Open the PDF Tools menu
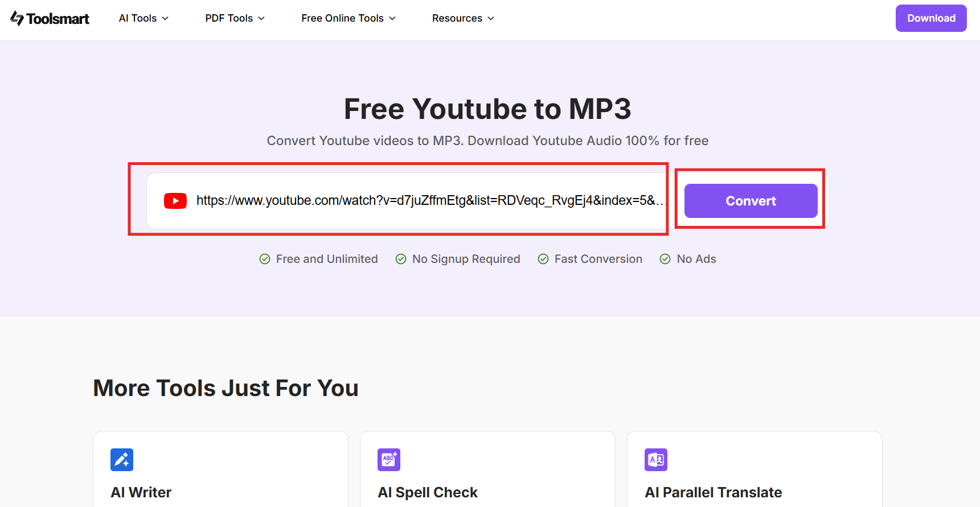Screen dimensions: 980x507 (235, 18)
